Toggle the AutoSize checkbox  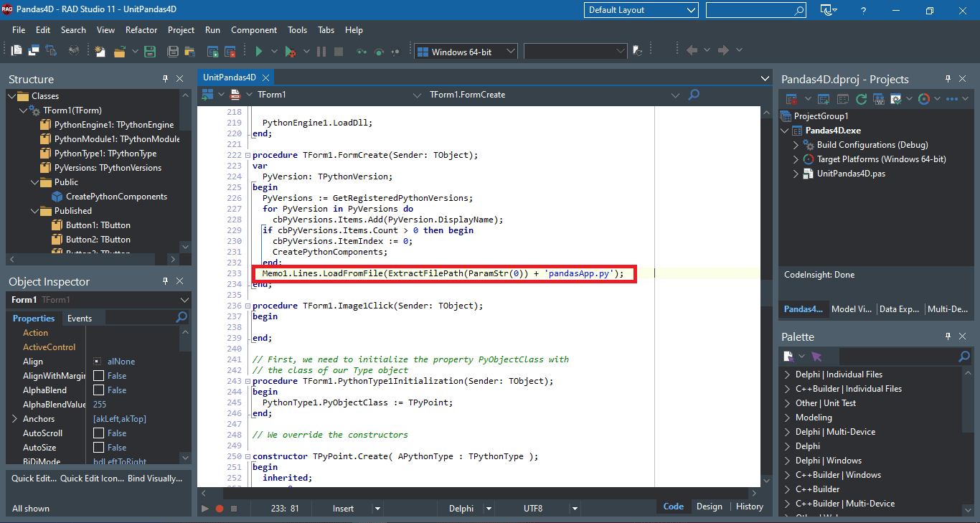pos(98,447)
